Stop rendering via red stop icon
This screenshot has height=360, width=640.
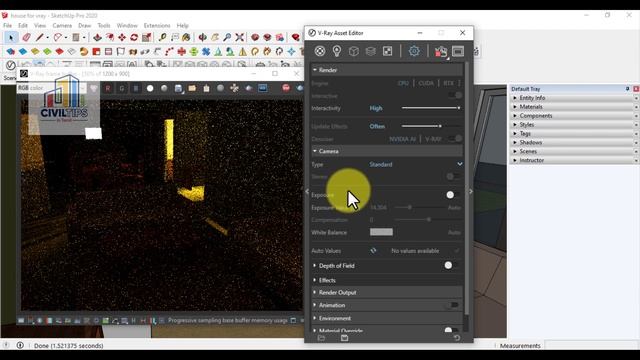pos(286,88)
